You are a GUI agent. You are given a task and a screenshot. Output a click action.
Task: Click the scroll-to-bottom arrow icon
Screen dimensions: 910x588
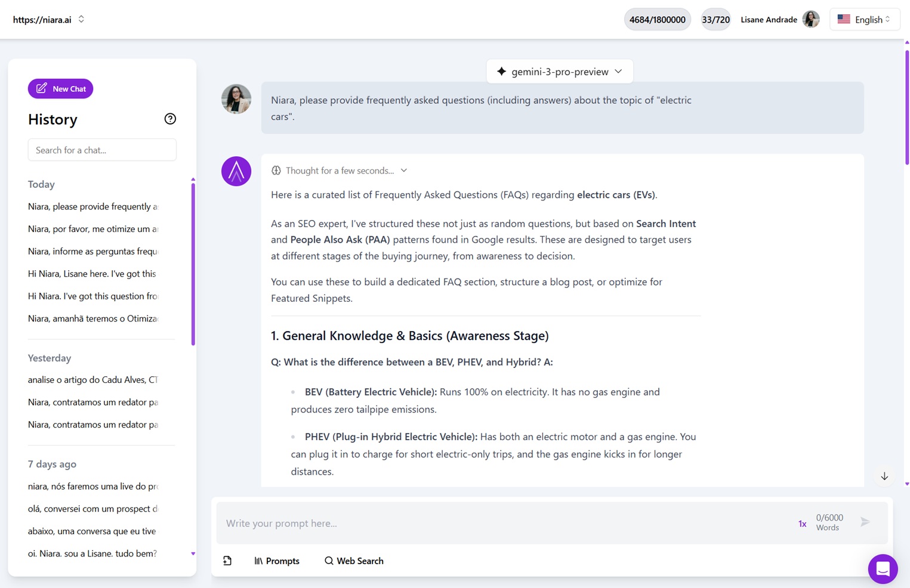pos(884,476)
